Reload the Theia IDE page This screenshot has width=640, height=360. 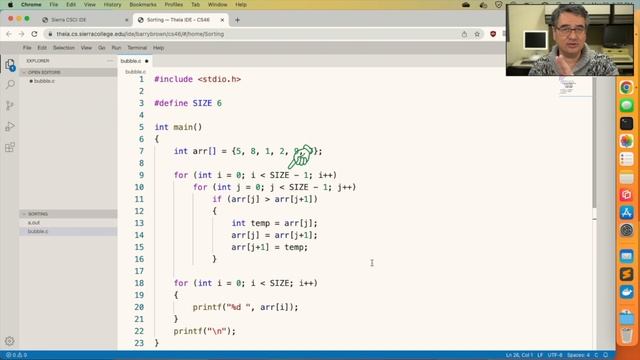pos(34,34)
